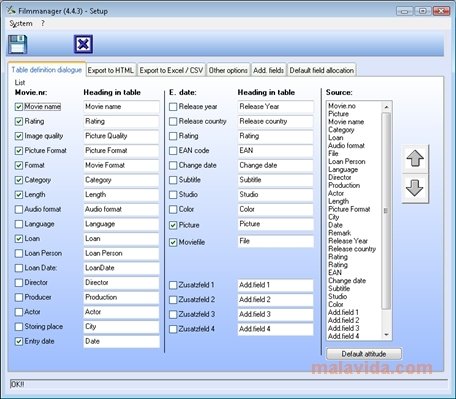This screenshot has width=456, height=399.
Task: Select Release country in Source list
Action: pos(352,249)
